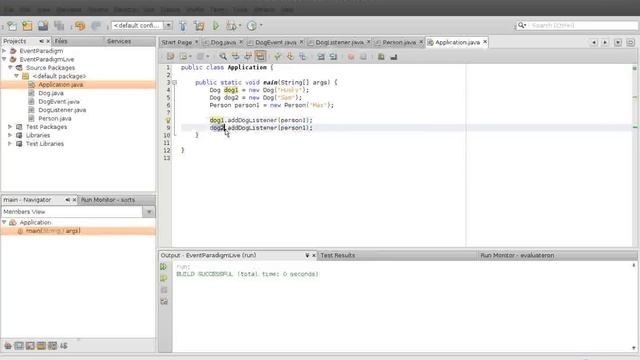640x360 pixels.
Task: Click the first Navigator filter icon at bottom
Action: pyautogui.click(x=8, y=346)
